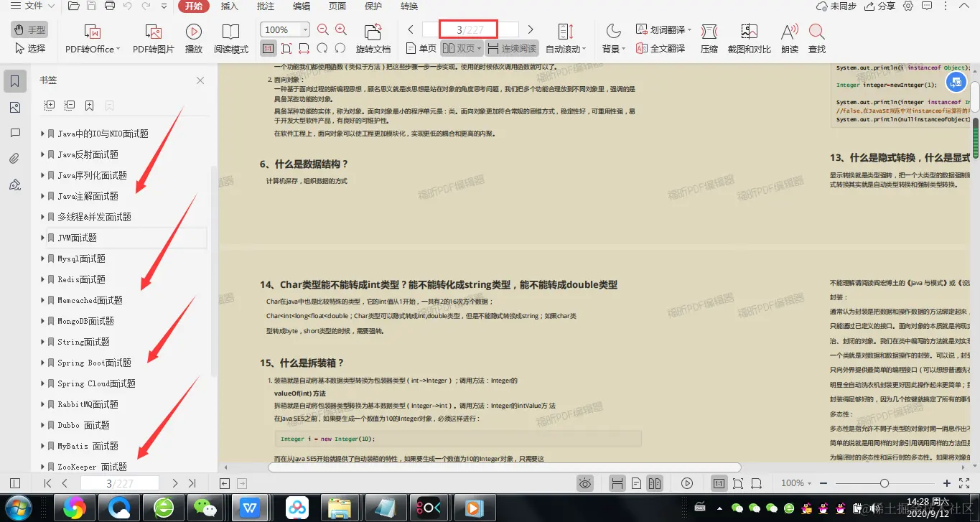Screen dimensions: 980x522
Task: Open the attachments panel from left sidebar
Action: pyautogui.click(x=15, y=158)
